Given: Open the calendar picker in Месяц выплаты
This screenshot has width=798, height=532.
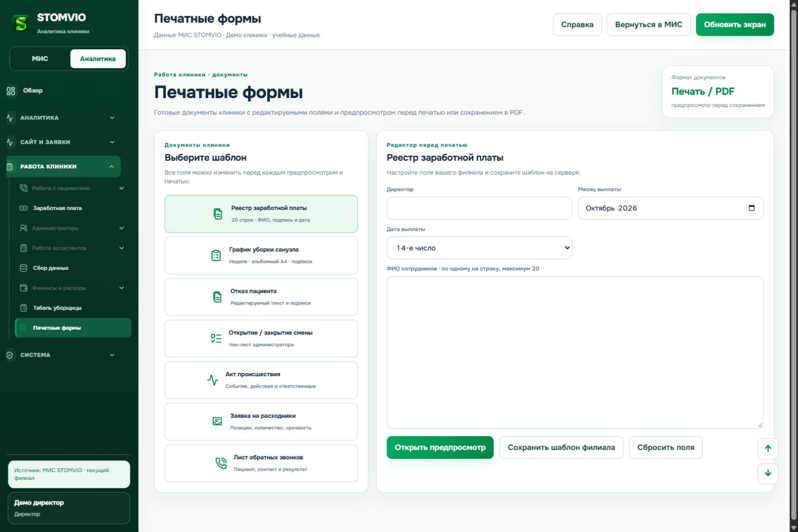Looking at the screenshot, I should click(752, 208).
